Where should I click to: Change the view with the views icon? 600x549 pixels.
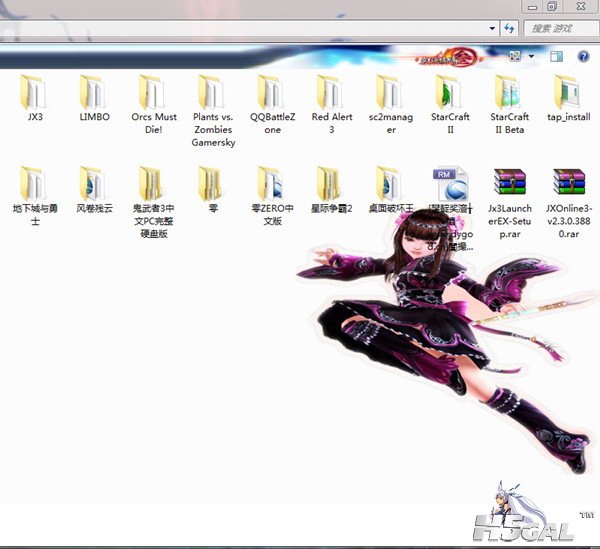coord(515,57)
